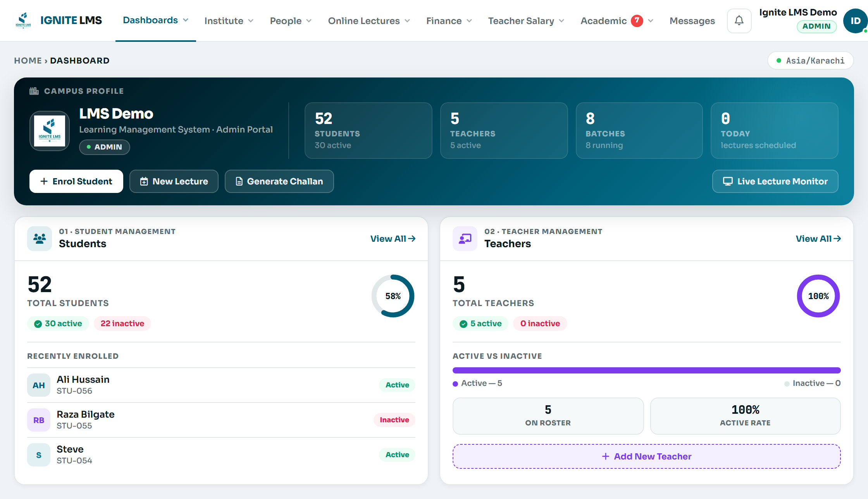Image resolution: width=868 pixels, height=499 pixels.
Task: Click the New Lecture button
Action: tap(174, 181)
